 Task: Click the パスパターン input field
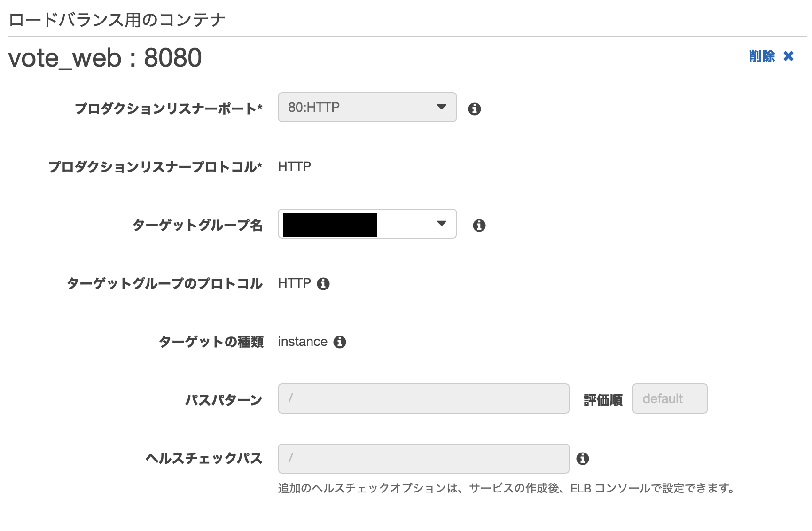pyautogui.click(x=423, y=399)
